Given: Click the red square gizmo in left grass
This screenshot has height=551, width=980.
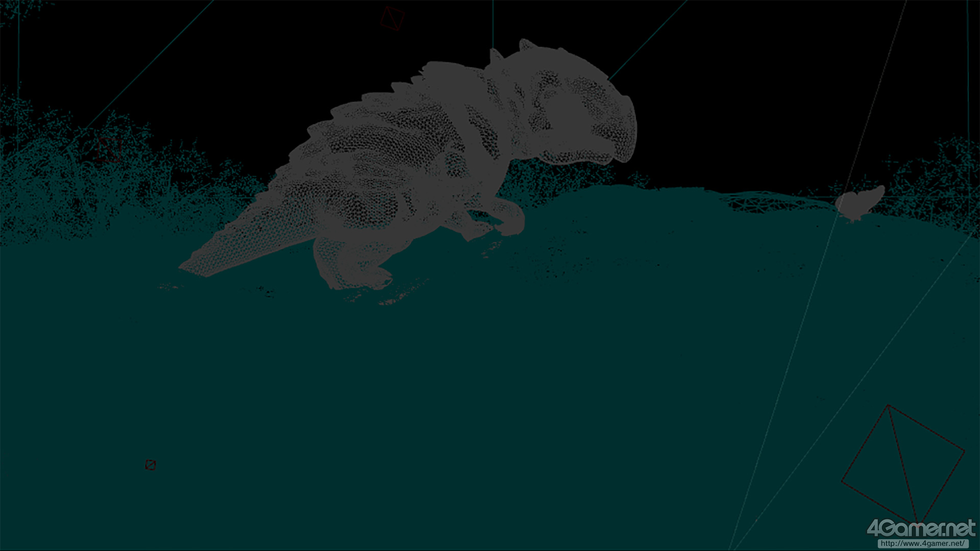Looking at the screenshot, I should (x=108, y=149).
